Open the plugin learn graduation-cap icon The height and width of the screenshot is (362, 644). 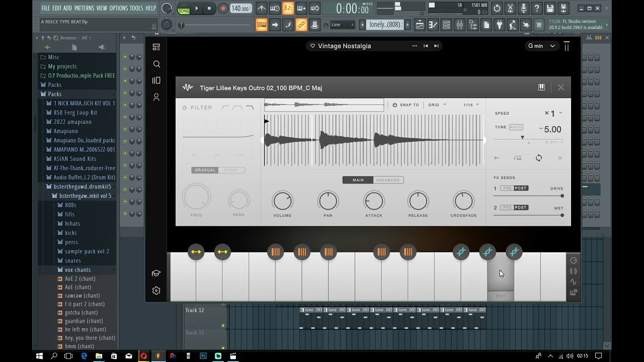(x=156, y=273)
